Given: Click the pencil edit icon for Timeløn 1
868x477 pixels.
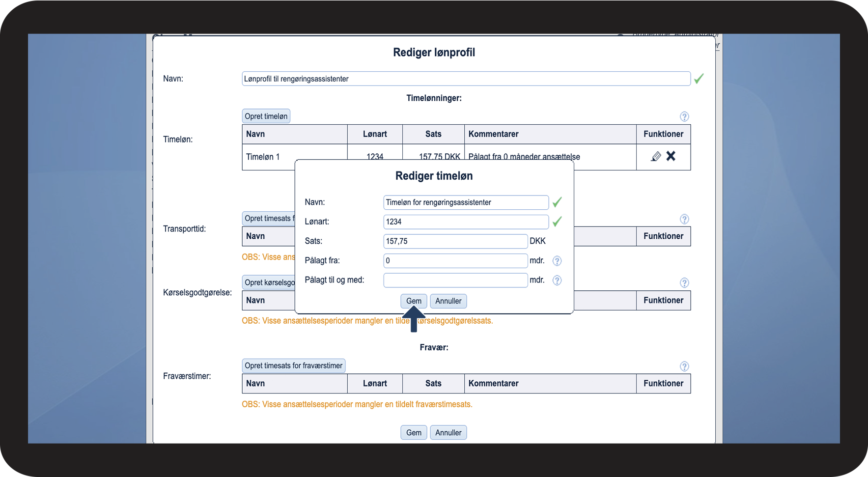Looking at the screenshot, I should coord(656,156).
